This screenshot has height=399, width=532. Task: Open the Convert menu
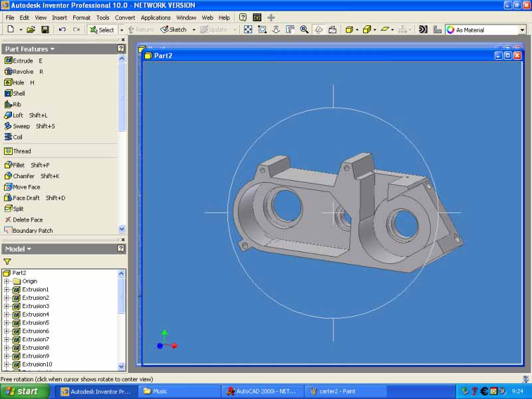click(125, 18)
